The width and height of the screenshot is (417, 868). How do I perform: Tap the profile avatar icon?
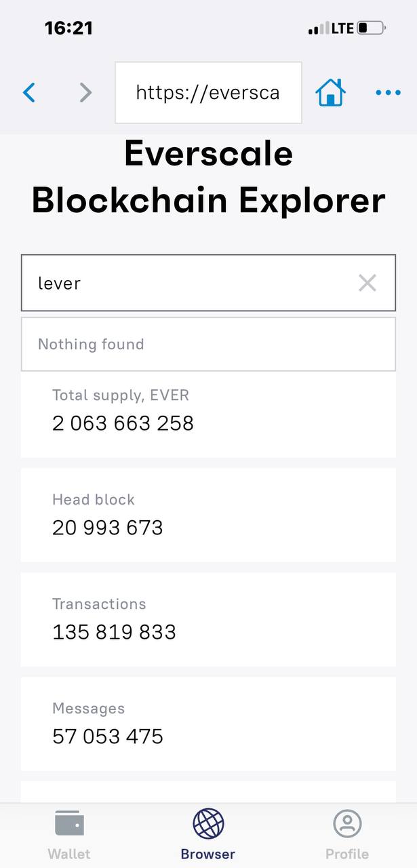click(347, 824)
